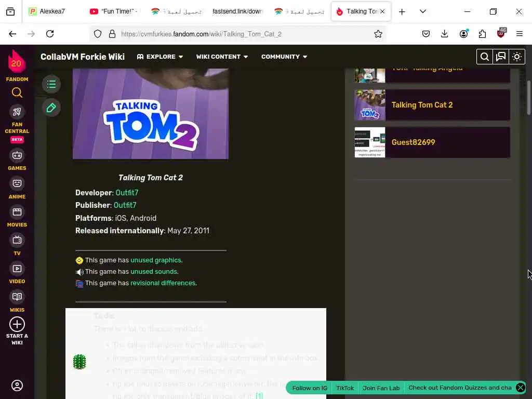The height and width of the screenshot is (399, 532).
Task: Bookmark this page with star icon
Action: (x=378, y=34)
